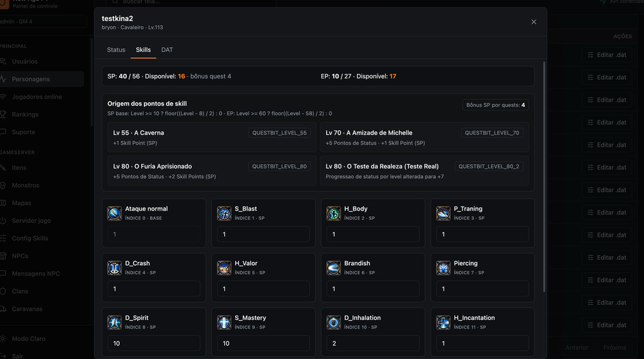This screenshot has height=359, width=644.
Task: Focus the D_Crash level field
Action: click(x=154, y=289)
